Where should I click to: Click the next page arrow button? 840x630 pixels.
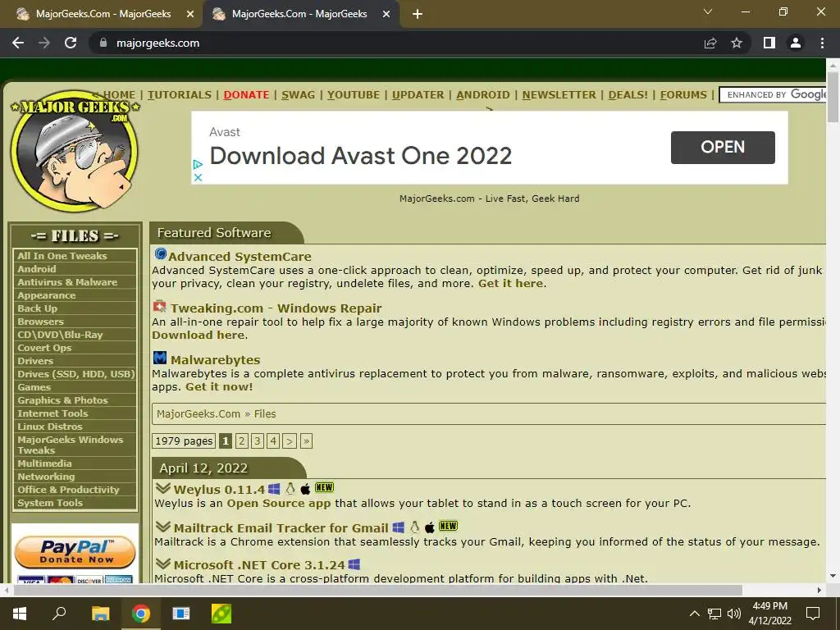pos(290,441)
